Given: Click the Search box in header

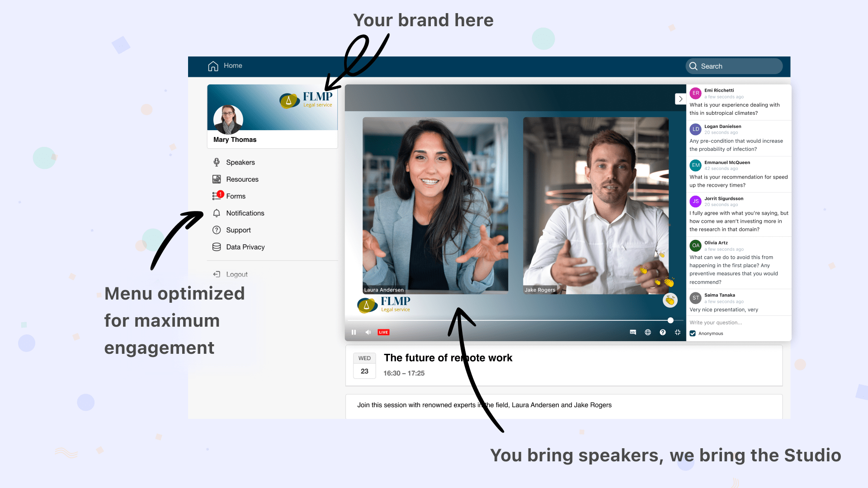Looking at the screenshot, I should coord(734,66).
